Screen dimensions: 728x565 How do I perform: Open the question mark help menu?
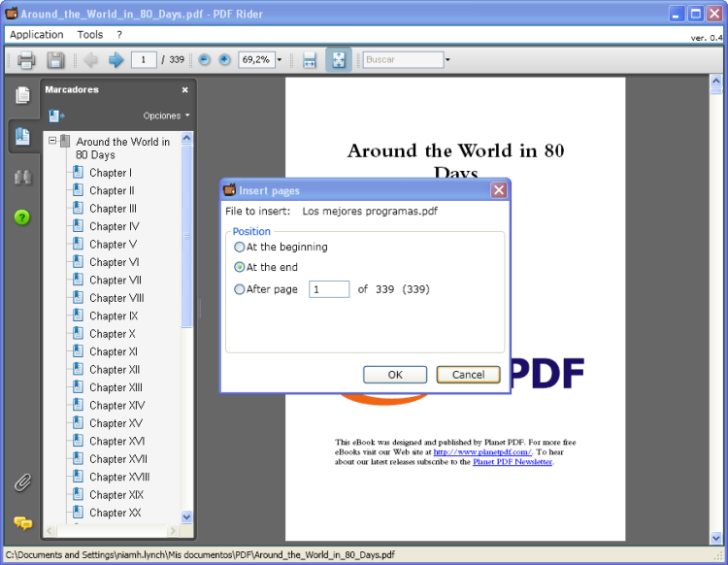coord(119,35)
